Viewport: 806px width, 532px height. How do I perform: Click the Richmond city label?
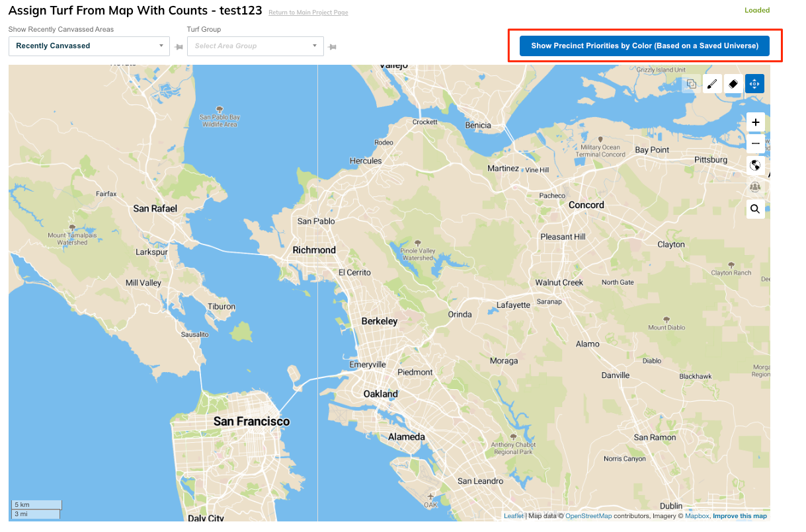click(x=314, y=250)
